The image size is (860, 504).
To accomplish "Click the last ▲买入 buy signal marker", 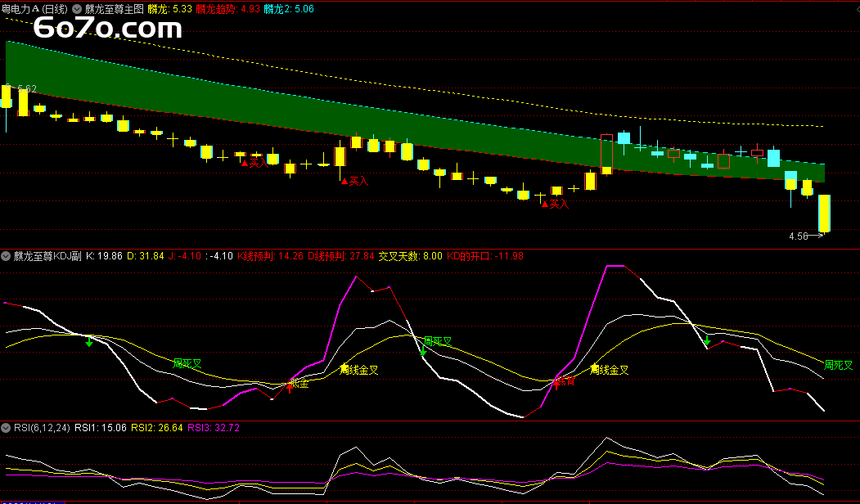I will (x=555, y=204).
